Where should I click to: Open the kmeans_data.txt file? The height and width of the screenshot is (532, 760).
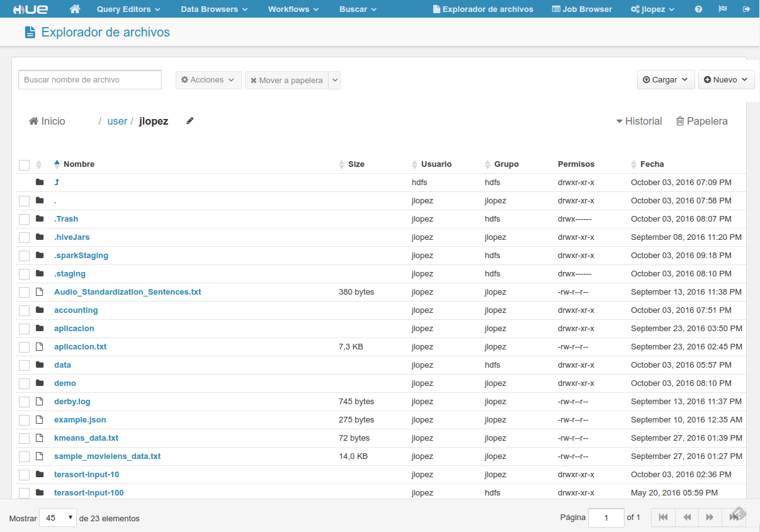(x=86, y=438)
